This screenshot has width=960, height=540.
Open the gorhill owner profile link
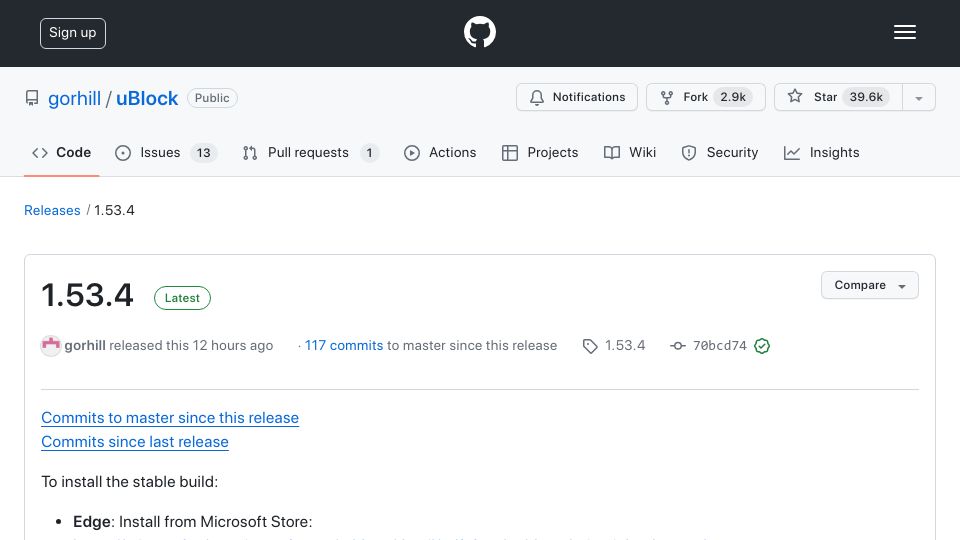[74, 98]
